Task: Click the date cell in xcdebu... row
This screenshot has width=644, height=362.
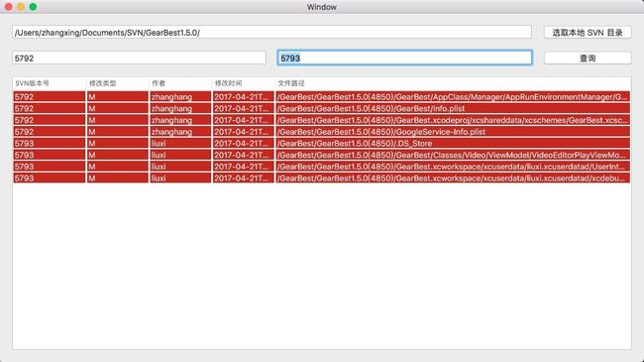Action: coord(242,179)
